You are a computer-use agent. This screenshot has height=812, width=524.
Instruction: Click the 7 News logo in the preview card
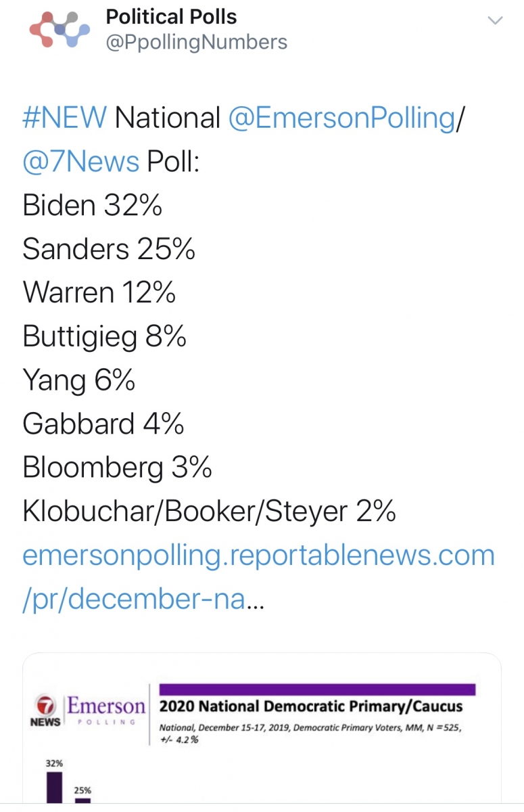(x=46, y=712)
